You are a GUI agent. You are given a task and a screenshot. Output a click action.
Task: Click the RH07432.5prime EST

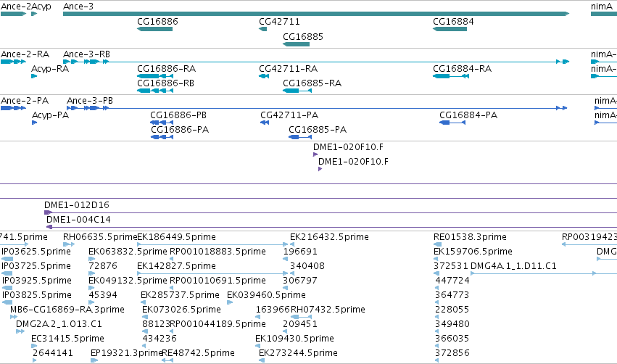click(301, 317)
